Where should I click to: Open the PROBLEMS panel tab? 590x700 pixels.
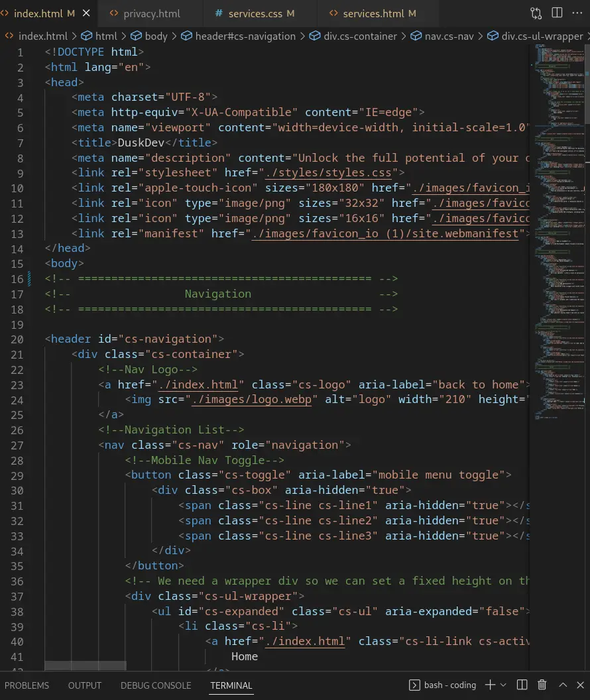click(27, 685)
